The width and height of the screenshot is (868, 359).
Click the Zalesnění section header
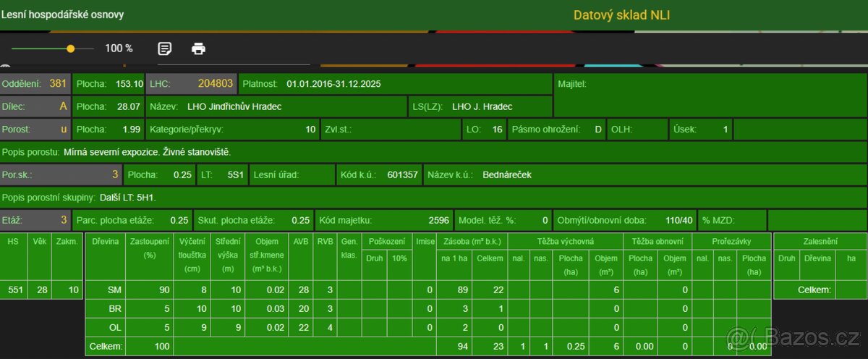(x=820, y=240)
